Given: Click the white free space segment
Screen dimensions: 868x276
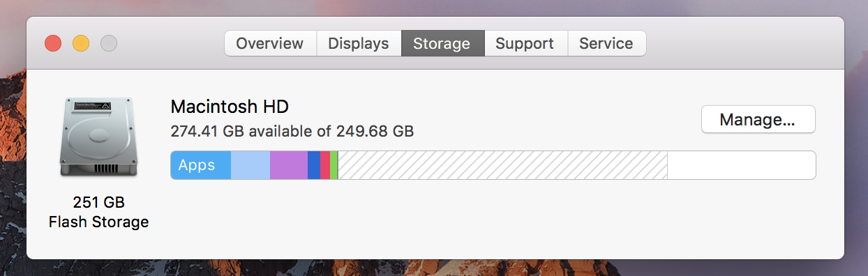Looking at the screenshot, I should 741,165.
